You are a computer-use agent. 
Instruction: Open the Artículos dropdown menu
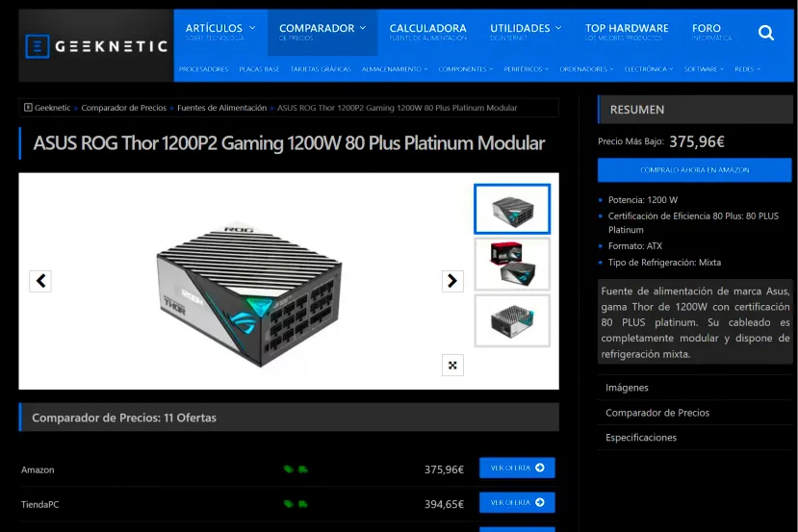(220, 32)
